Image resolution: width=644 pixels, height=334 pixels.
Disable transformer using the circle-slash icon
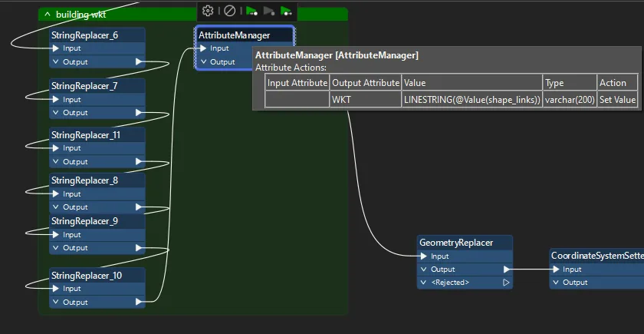pyautogui.click(x=229, y=11)
